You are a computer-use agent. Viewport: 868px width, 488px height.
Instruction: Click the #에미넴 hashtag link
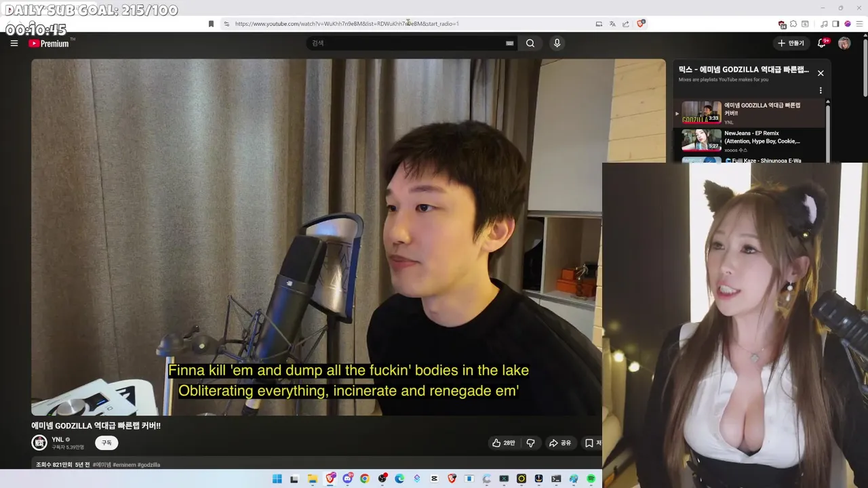(102, 465)
